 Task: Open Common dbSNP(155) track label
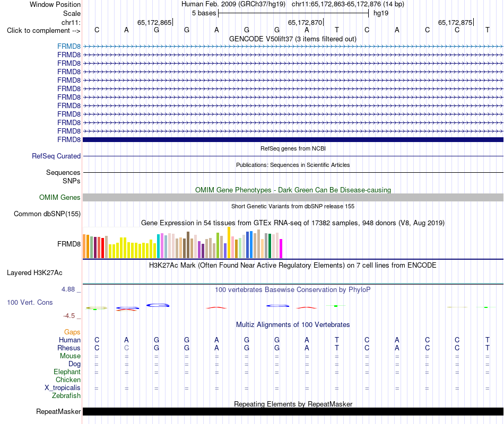click(47, 214)
